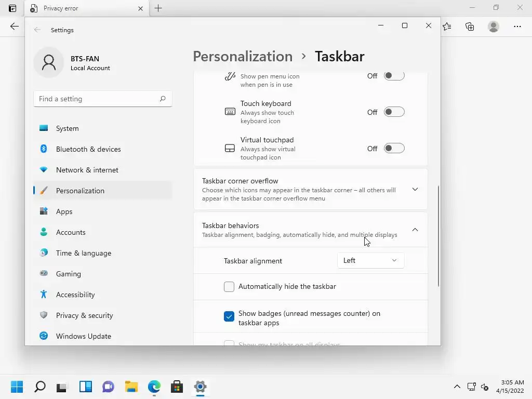The image size is (532, 399).
Task: Close the Privacy error tab in Edge
Action: tap(140, 8)
